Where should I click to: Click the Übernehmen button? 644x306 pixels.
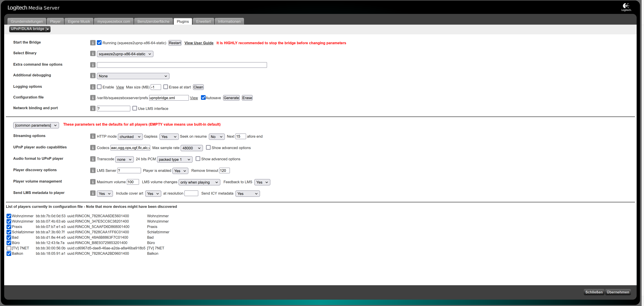click(618, 292)
